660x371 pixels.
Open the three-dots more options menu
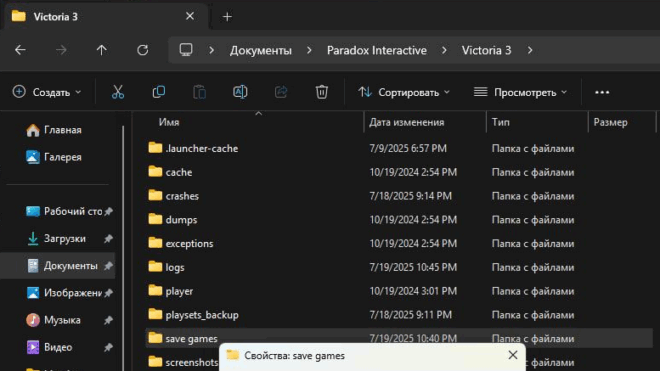click(x=602, y=92)
